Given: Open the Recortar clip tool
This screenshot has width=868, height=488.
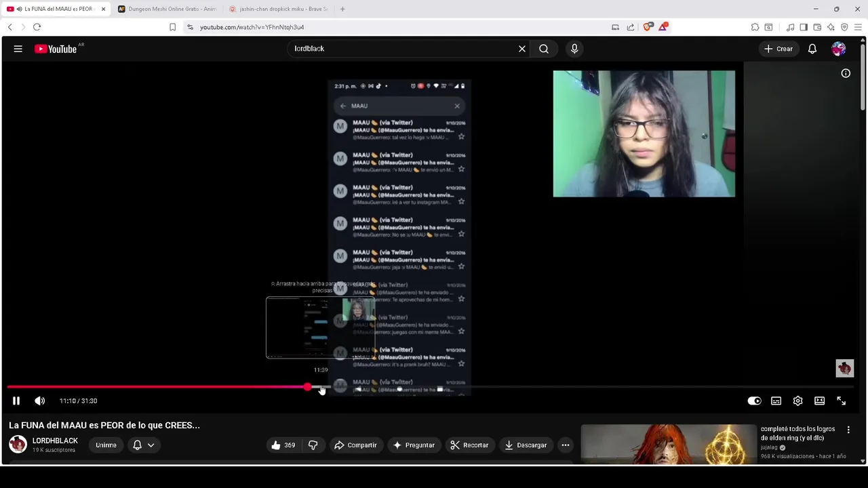Looking at the screenshot, I should click(469, 445).
